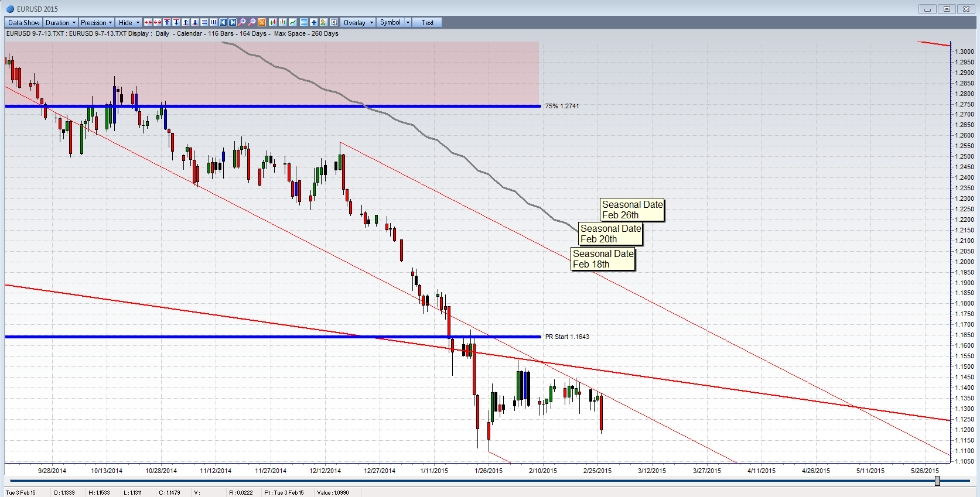Click the orange X delete icon
Screen dimensions: 980x497
point(262,22)
